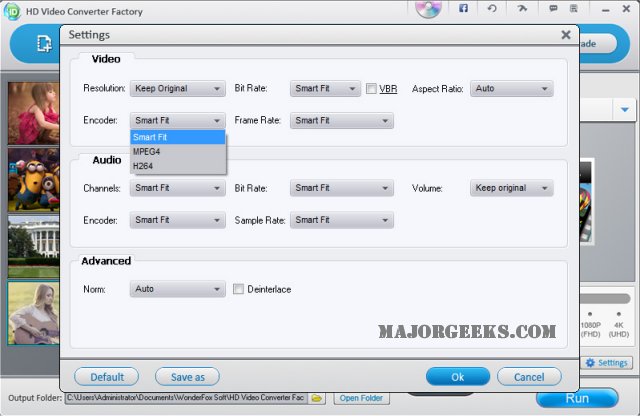This screenshot has height=416, width=640.
Task: Confirm settings with Ok button
Action: pos(458,377)
